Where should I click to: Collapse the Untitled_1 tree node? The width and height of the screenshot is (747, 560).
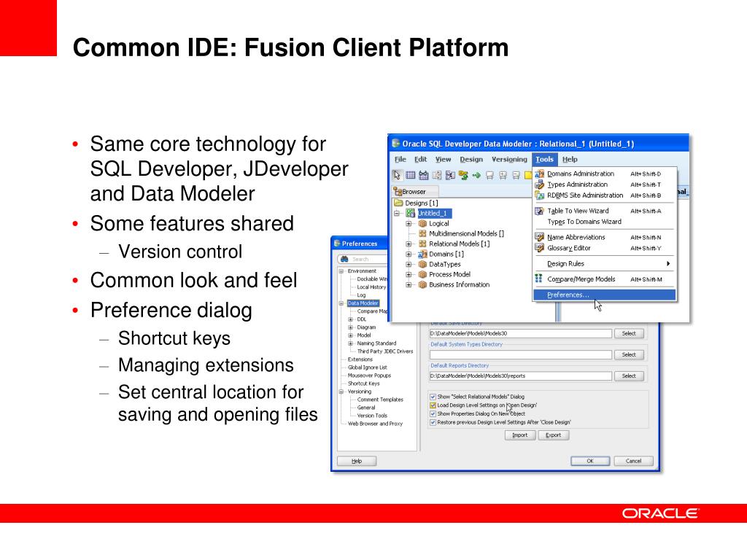coord(396,214)
